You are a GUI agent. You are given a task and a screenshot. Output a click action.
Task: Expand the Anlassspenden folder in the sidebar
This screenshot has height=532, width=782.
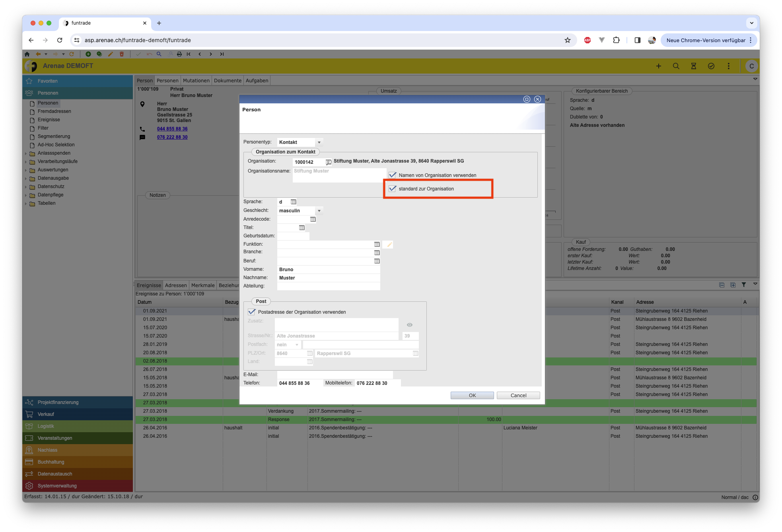point(26,153)
